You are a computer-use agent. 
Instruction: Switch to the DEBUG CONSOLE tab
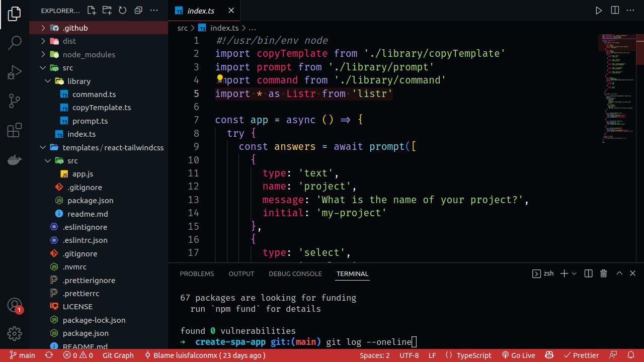pos(295,274)
